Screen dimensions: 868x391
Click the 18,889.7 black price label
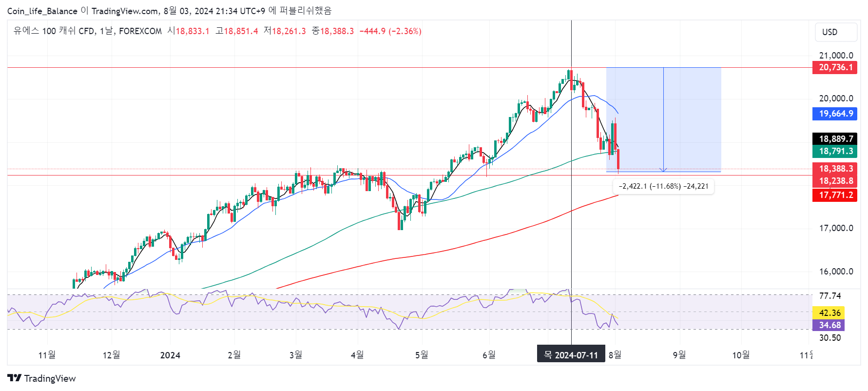(x=835, y=139)
